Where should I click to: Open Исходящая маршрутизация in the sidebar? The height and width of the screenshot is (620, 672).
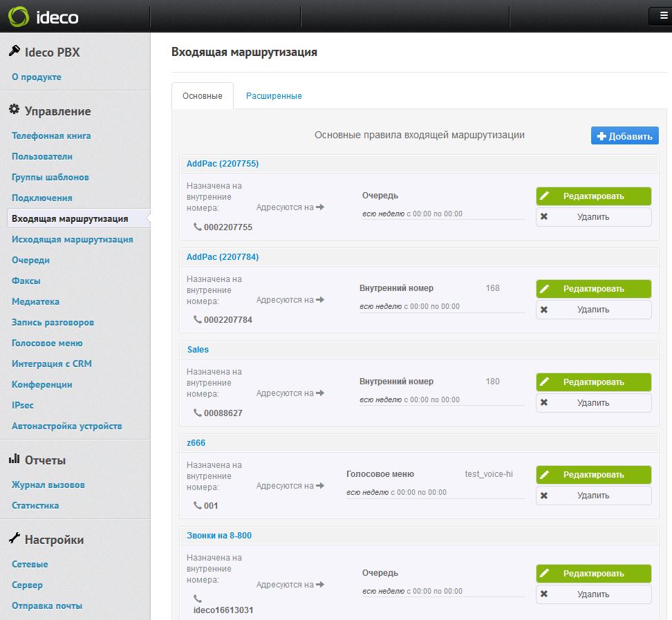(72, 239)
